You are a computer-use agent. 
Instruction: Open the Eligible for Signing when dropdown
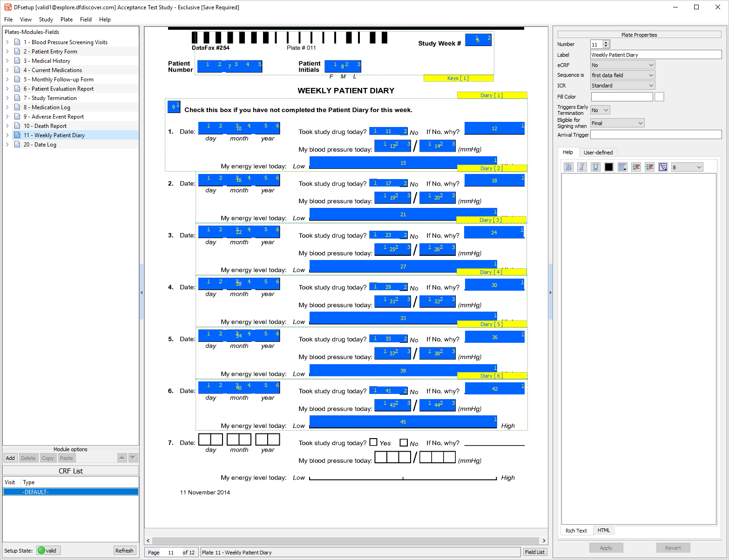click(617, 123)
